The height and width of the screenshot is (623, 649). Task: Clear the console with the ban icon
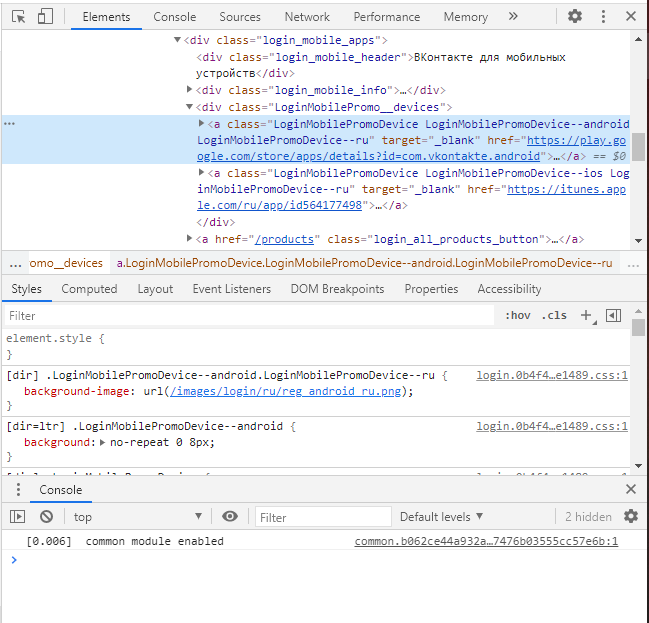46,517
